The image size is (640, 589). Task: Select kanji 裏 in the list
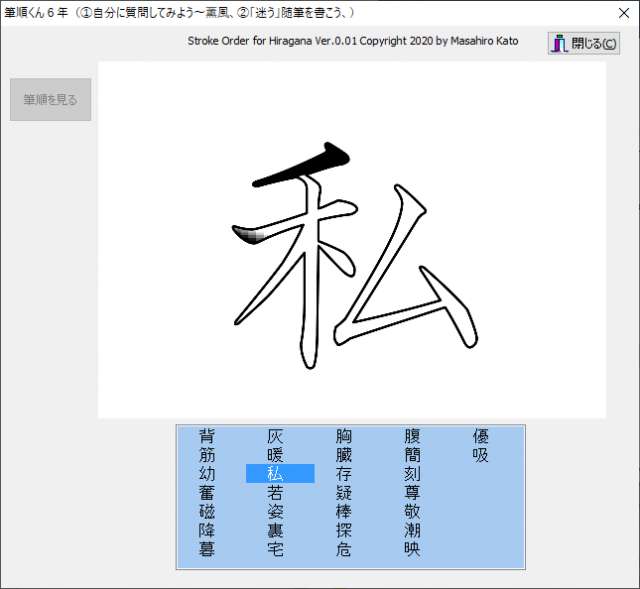(275, 530)
